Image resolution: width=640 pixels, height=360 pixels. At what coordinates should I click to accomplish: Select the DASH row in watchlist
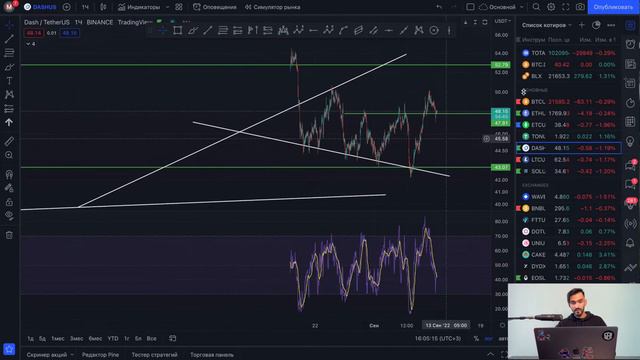(x=569, y=148)
